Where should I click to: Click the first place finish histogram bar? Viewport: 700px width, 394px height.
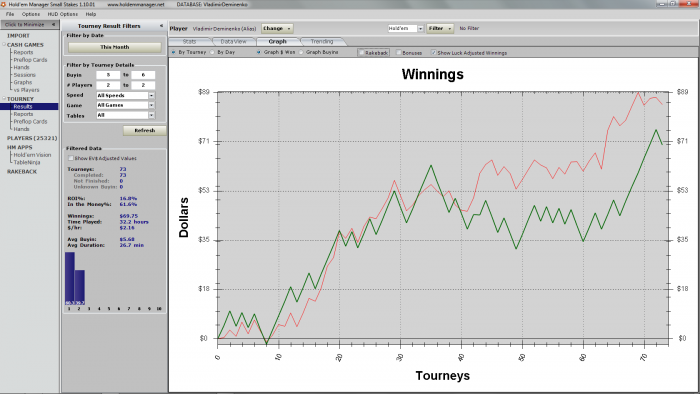click(x=70, y=279)
